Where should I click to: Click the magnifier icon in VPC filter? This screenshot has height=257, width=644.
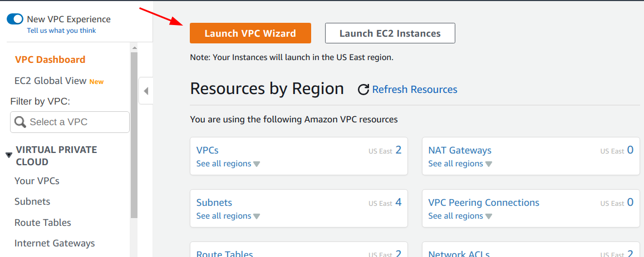pos(20,122)
